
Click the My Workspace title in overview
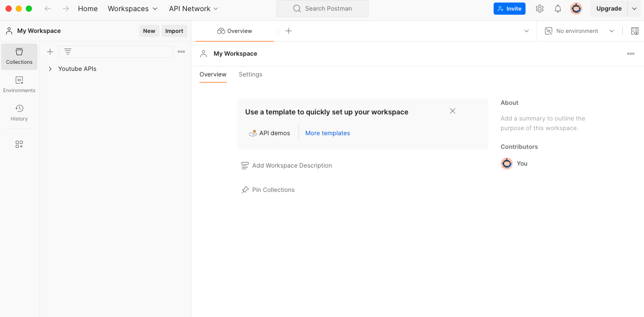(x=235, y=54)
